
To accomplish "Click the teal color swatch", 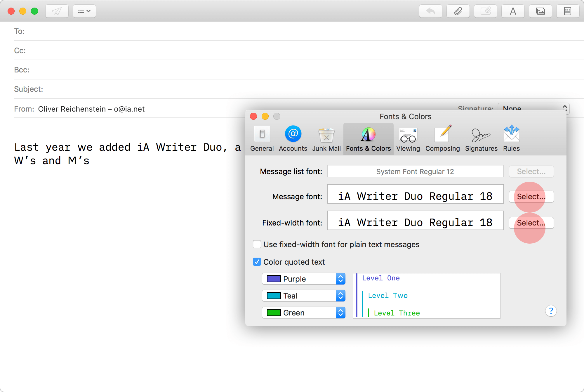I will click(274, 296).
